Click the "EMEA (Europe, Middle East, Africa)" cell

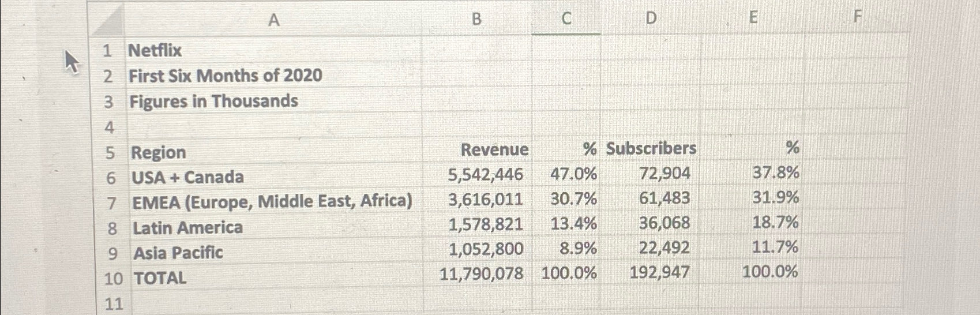pyautogui.click(x=277, y=202)
